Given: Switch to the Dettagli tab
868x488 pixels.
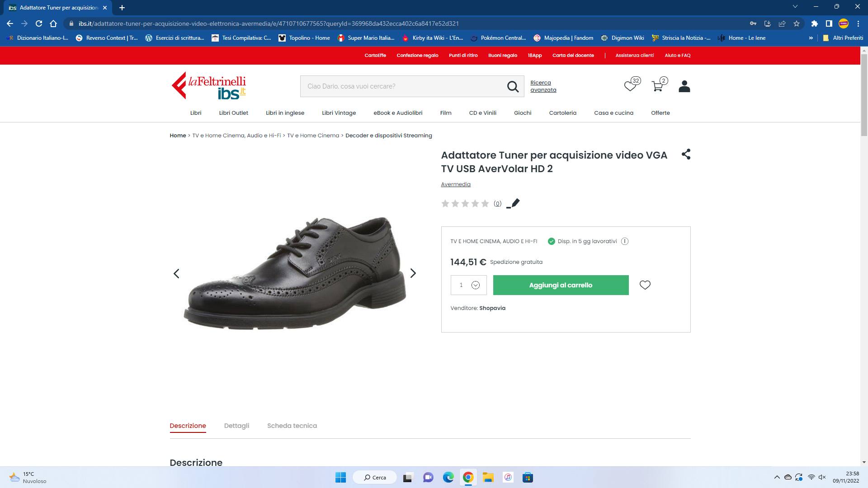Looking at the screenshot, I should [236, 426].
